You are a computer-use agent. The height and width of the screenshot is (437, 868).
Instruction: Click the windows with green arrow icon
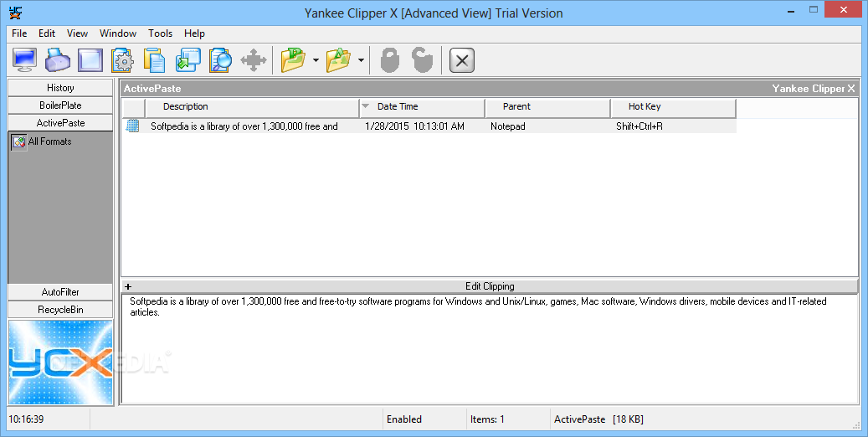click(188, 59)
